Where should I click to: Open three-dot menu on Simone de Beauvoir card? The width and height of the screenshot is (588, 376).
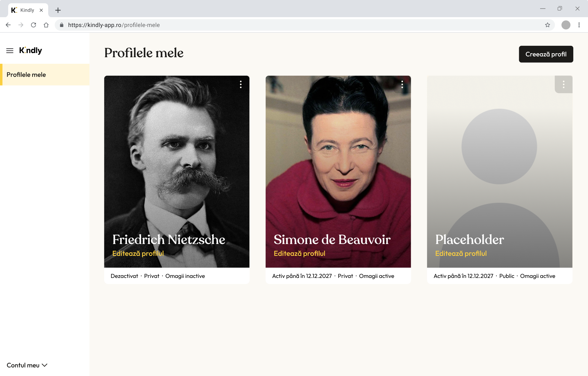[402, 84]
